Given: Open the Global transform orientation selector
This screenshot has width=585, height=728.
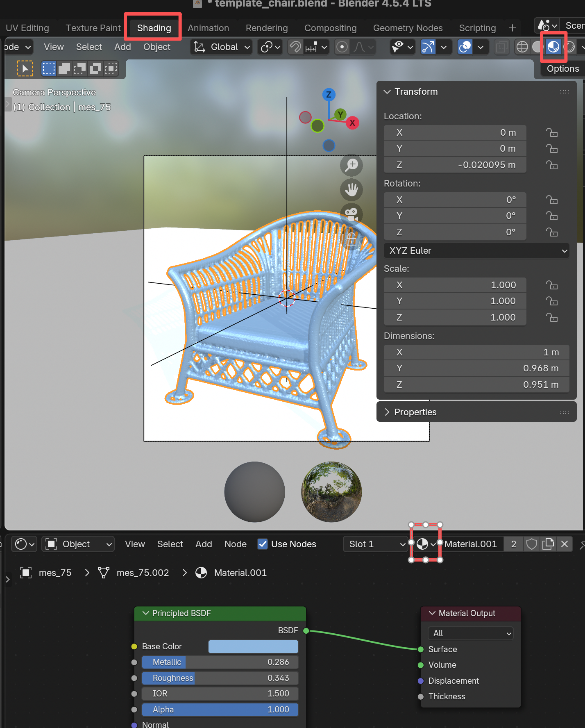Looking at the screenshot, I should (x=222, y=47).
